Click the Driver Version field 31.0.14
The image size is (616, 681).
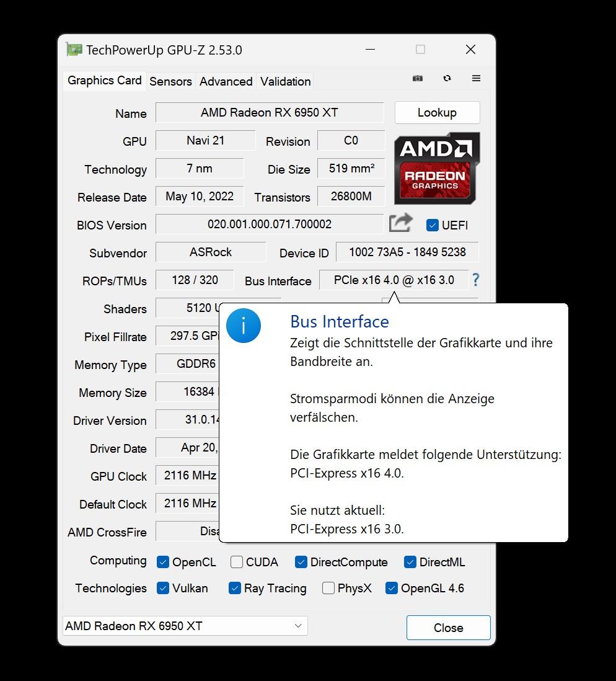pyautogui.click(x=188, y=419)
